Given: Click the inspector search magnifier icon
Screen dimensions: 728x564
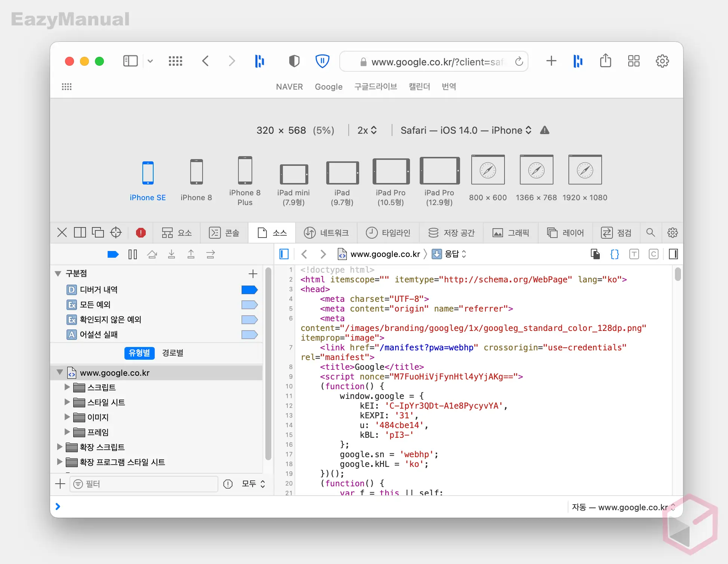Looking at the screenshot, I should pos(650,233).
